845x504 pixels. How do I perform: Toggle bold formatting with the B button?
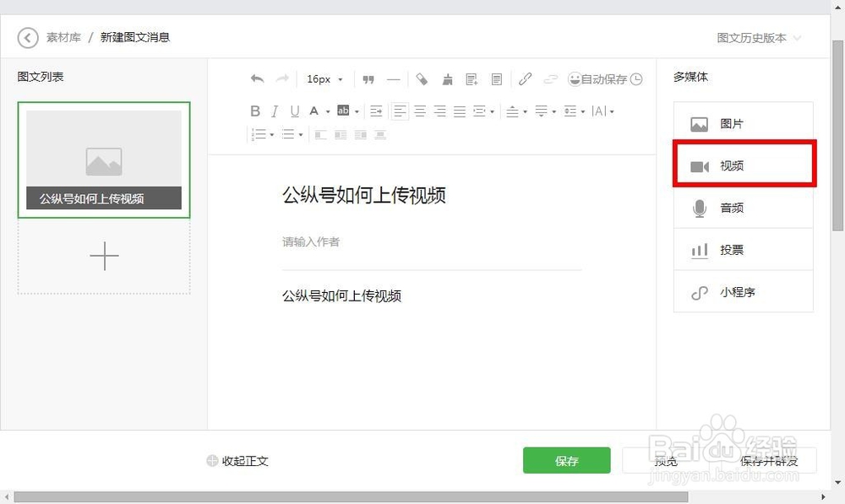[255, 111]
